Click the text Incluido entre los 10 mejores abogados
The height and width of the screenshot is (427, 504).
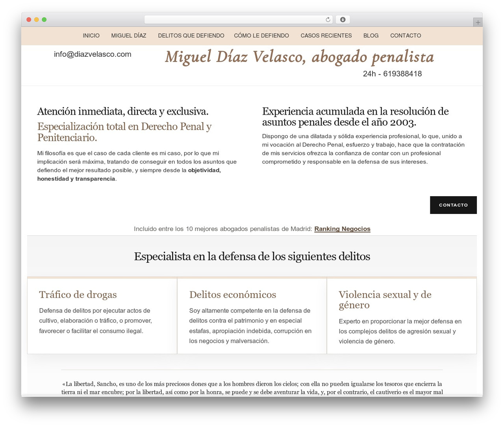click(223, 229)
